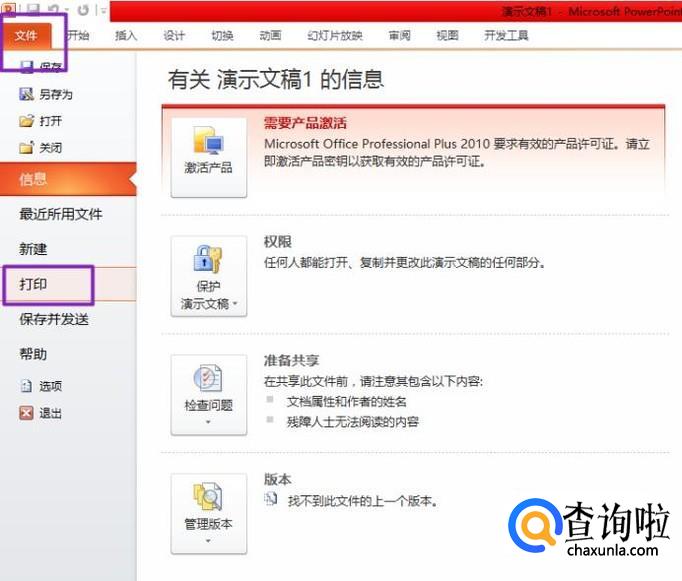The image size is (682, 581).
Task: Click the small version file icon
Action: click(271, 499)
